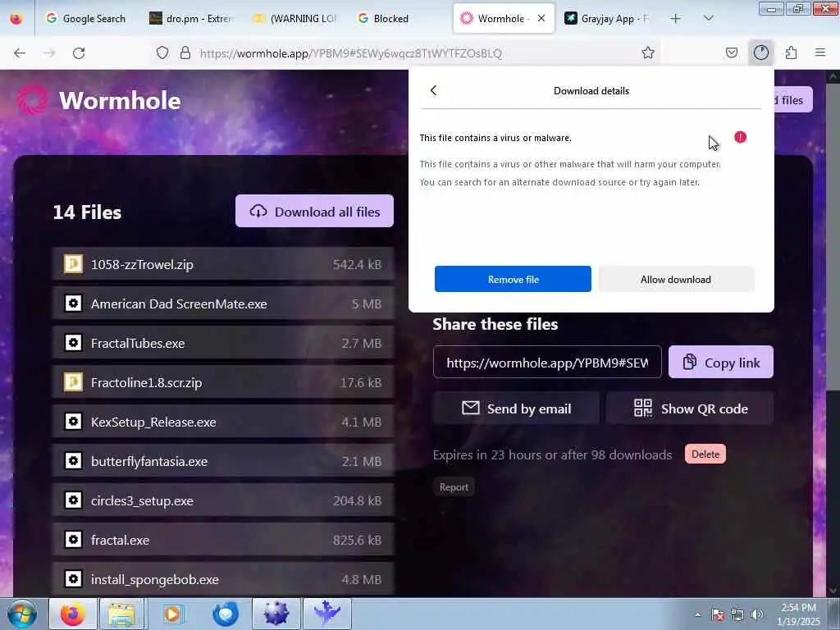This screenshot has height=630, width=840.
Task: Open the media player taskbar icon
Action: [x=173, y=614]
